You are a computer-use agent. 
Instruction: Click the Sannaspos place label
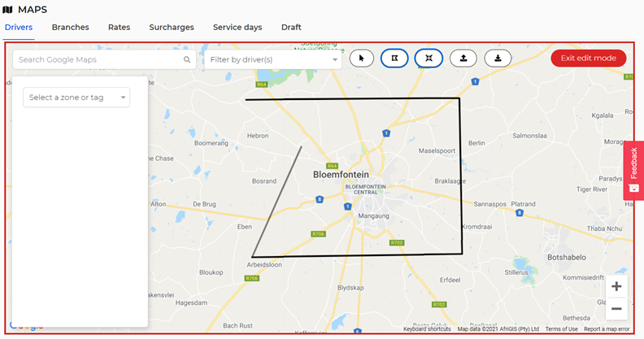click(490, 204)
